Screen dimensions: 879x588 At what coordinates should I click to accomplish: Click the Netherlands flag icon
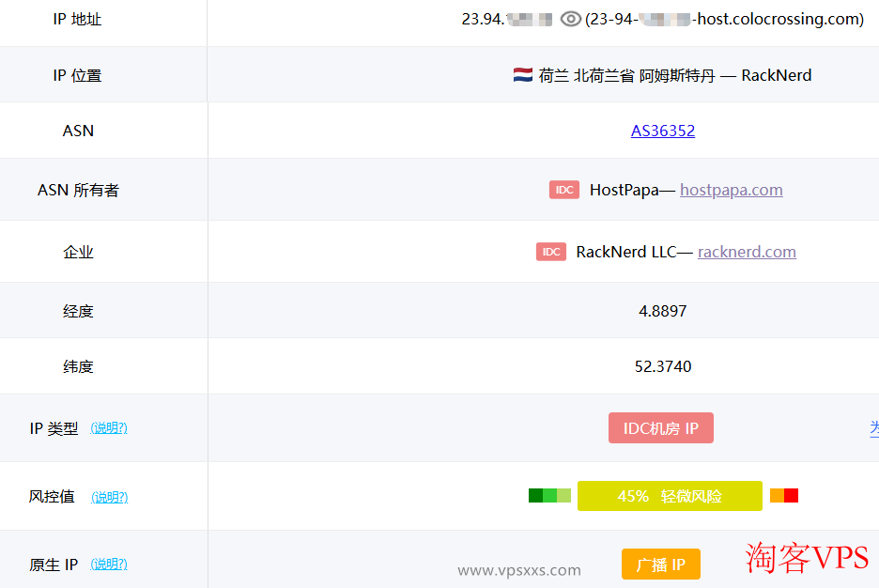tap(523, 75)
